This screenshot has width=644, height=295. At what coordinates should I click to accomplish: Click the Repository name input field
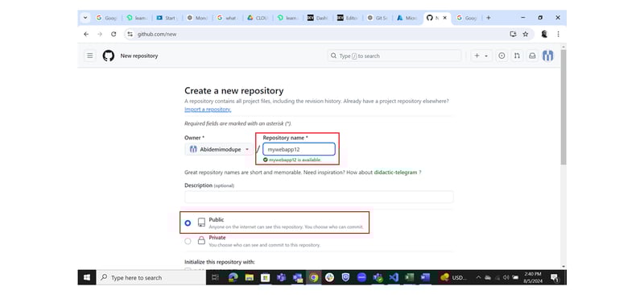click(299, 149)
